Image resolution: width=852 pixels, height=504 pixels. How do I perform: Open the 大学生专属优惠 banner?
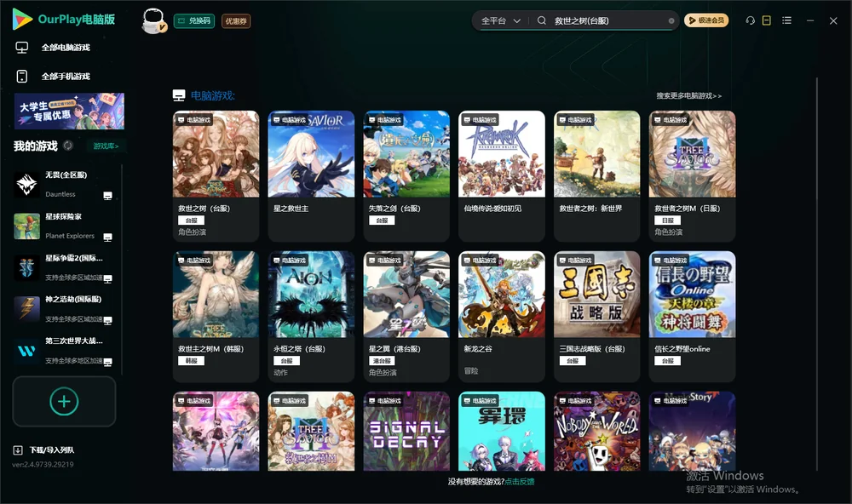click(70, 111)
